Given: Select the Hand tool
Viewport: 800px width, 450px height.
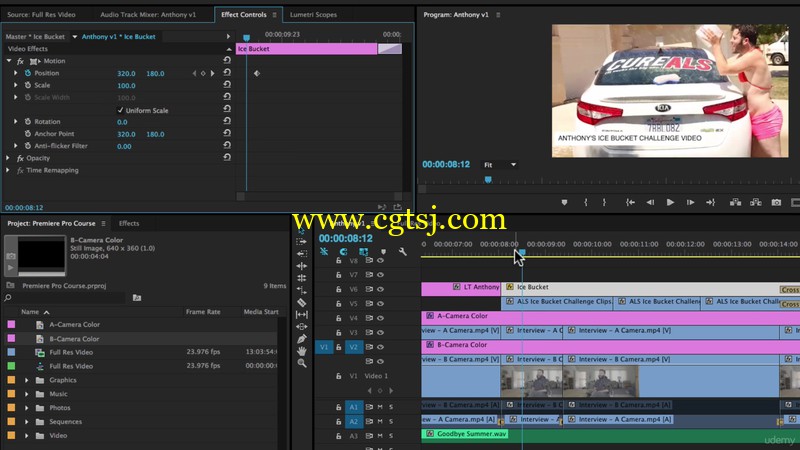Looking at the screenshot, I should pos(302,351).
